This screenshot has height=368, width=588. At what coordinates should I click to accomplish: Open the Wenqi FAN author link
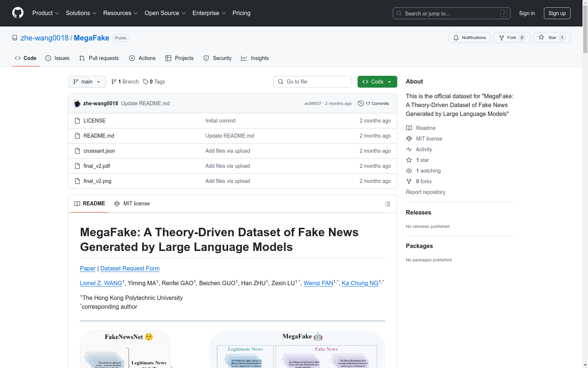click(x=318, y=283)
